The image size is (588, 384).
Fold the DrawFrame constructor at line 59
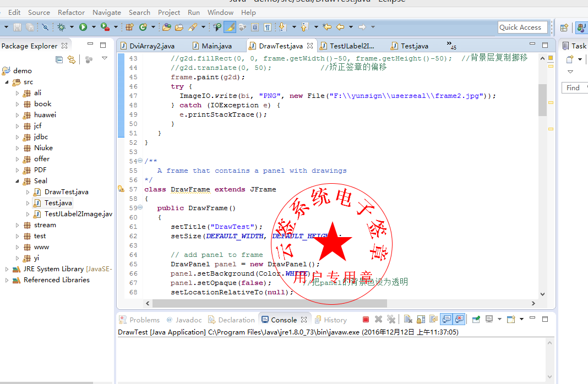140,207
